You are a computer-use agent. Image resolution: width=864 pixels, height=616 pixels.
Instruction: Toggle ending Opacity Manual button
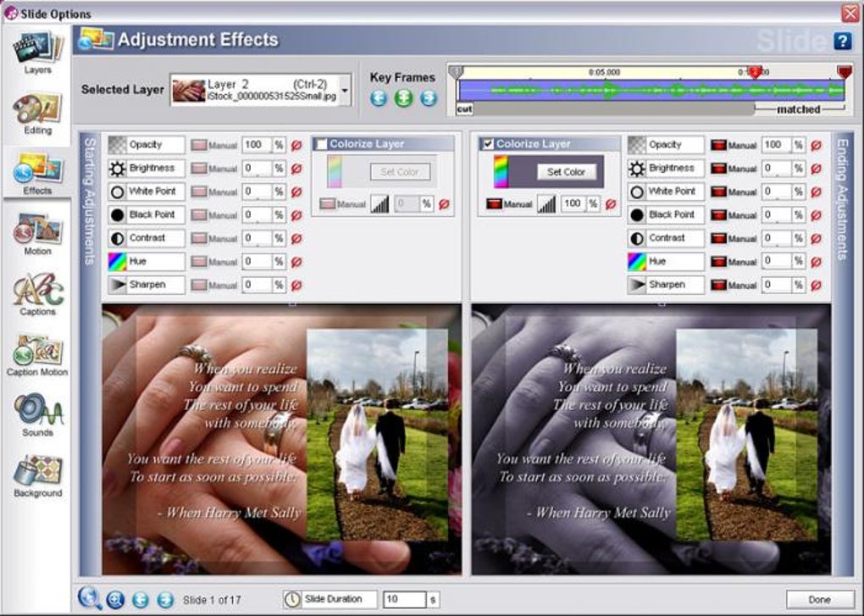click(734, 146)
